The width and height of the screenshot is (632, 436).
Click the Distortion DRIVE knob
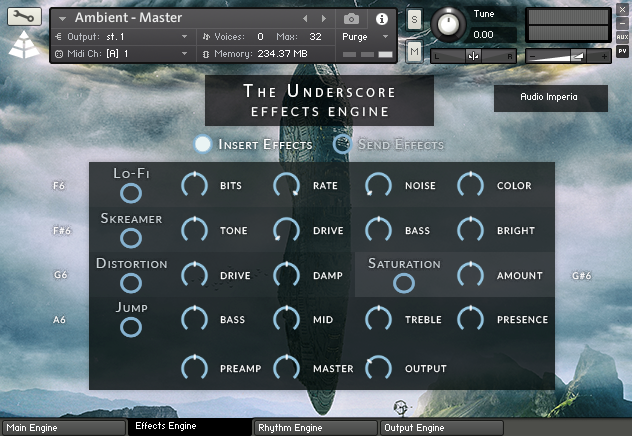(195, 275)
